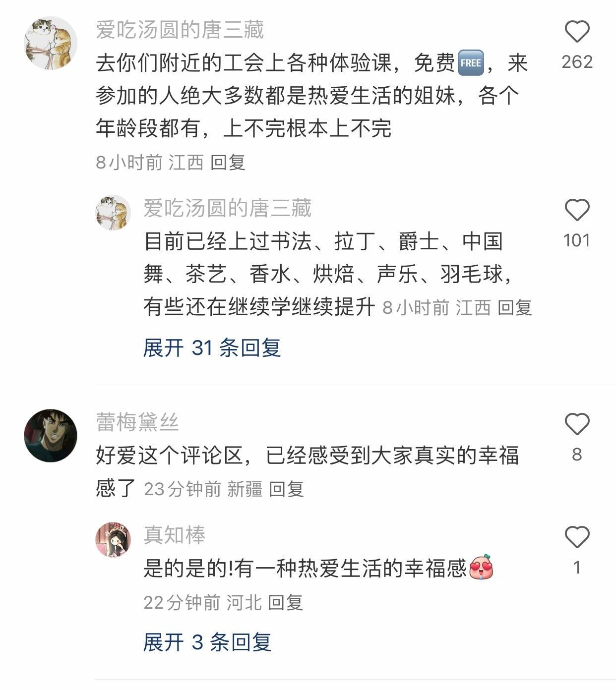Reply to 真知棒's 22分钟前 河北 comment
616x690 pixels.
[x=285, y=603]
